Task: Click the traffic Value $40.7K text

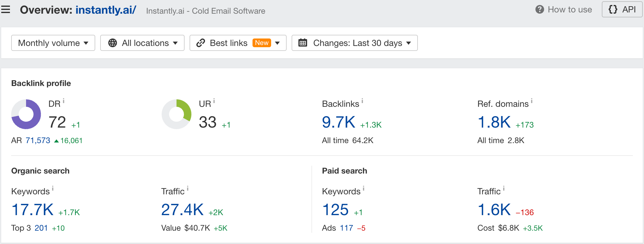Action: 186,228
